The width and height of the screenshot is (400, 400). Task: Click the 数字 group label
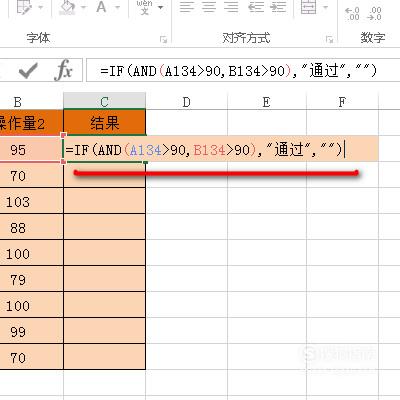coord(373,38)
